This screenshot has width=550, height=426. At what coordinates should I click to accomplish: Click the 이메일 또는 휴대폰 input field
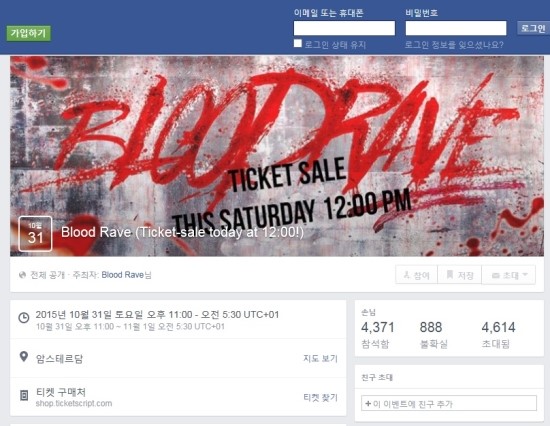(x=344, y=28)
